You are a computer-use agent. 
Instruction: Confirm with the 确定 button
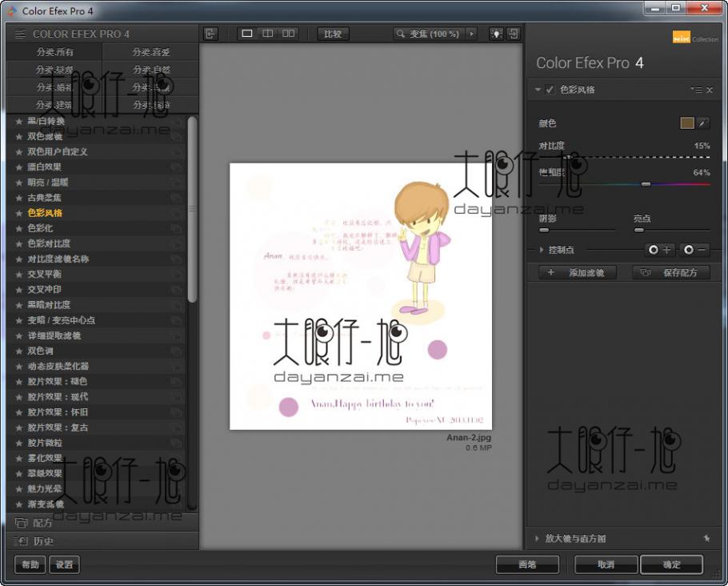pyautogui.click(x=671, y=564)
